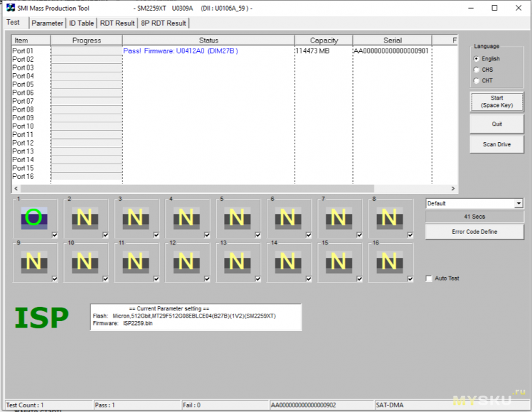Screen dimensions: 532x412
Task: Uncheck the port 1 enable checkbox
Action: (x=55, y=234)
